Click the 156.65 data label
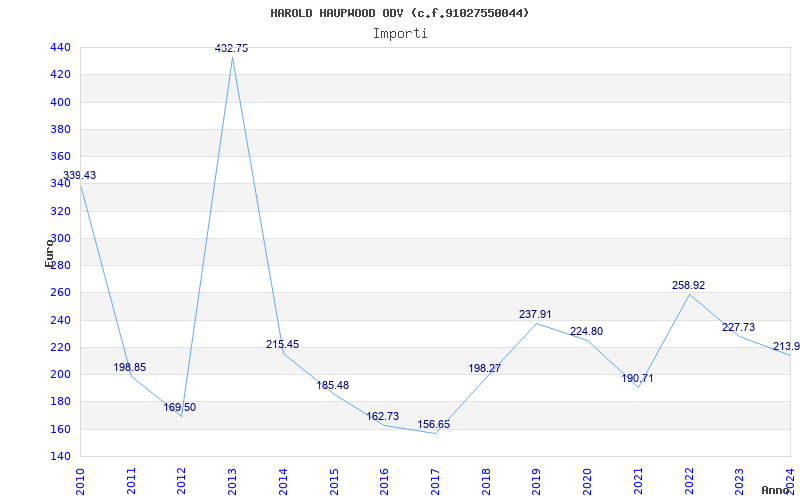The height and width of the screenshot is (500, 800). [434, 424]
